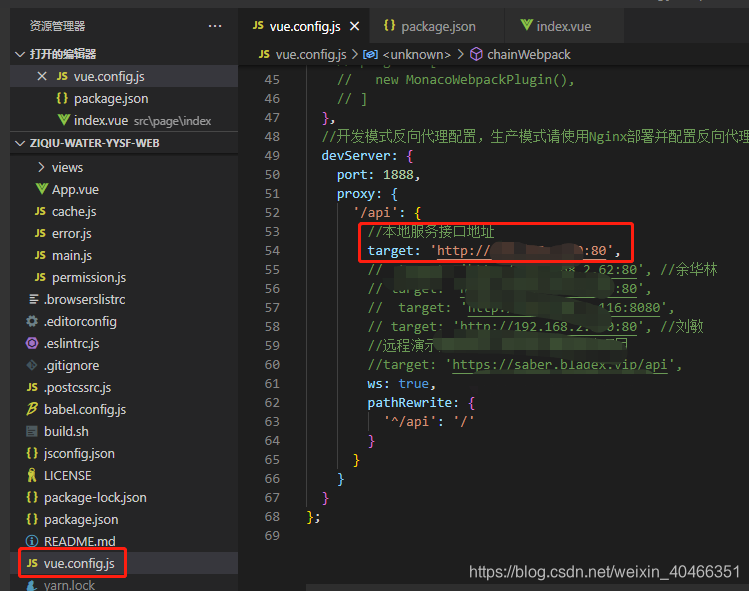Screen dimensions: 749x591
Task: Open yarn.lock in the file tree
Action: click(x=124, y=585)
